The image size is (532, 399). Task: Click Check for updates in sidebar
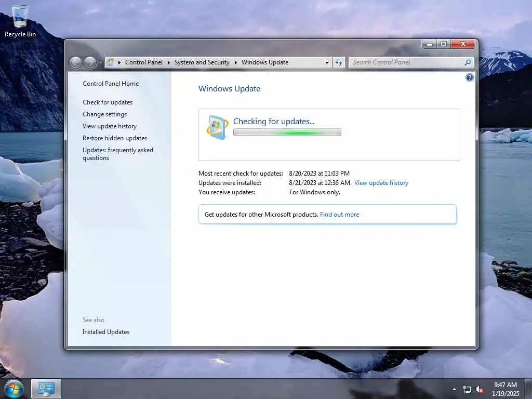[108, 102]
